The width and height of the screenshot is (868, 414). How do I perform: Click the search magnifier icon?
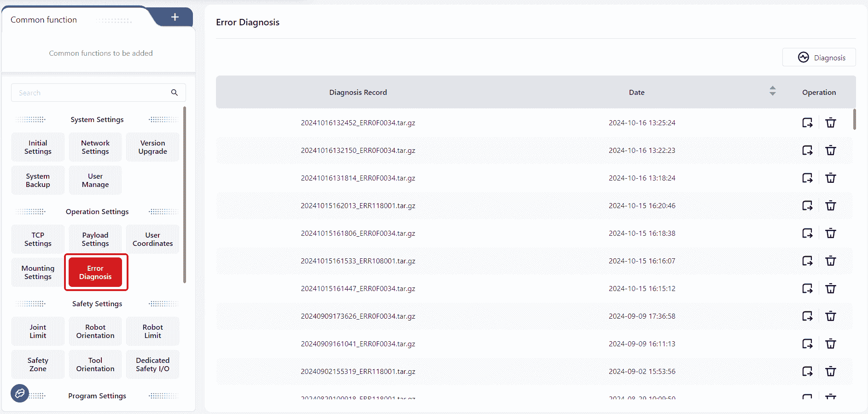click(x=175, y=93)
